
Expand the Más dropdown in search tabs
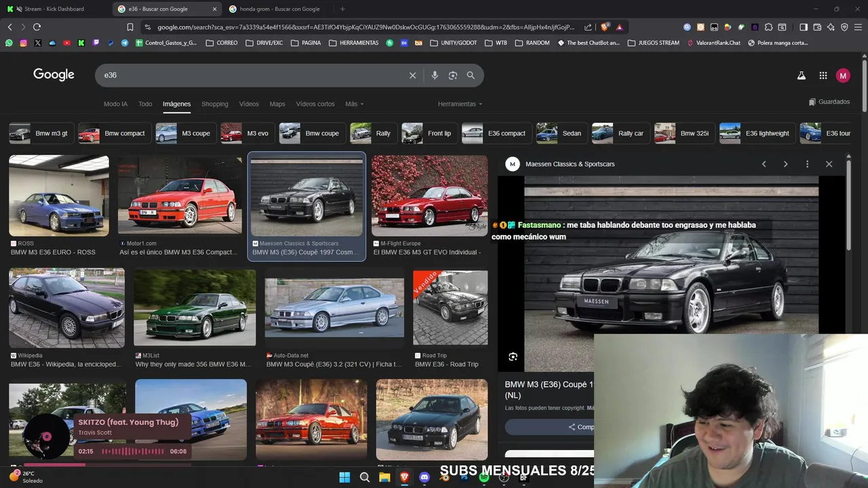coord(354,104)
